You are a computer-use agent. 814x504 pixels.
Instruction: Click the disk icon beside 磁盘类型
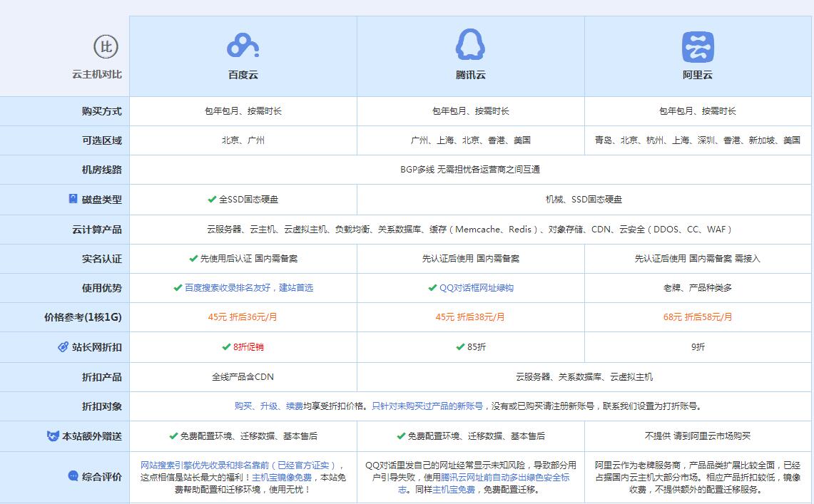[71, 198]
